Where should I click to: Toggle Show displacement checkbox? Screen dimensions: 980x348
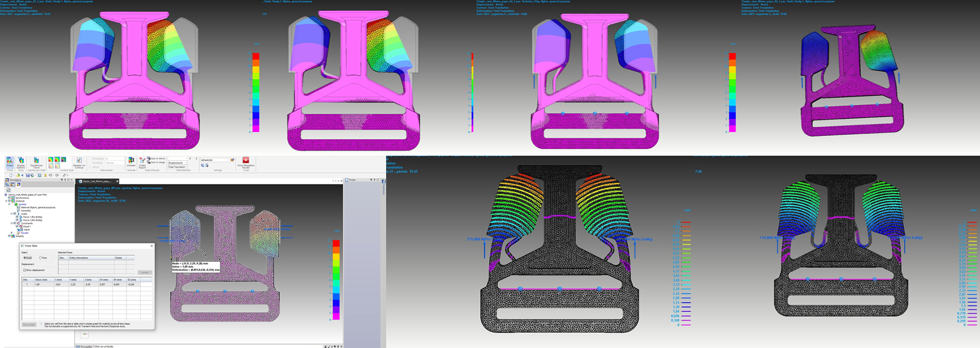pyautogui.click(x=24, y=270)
